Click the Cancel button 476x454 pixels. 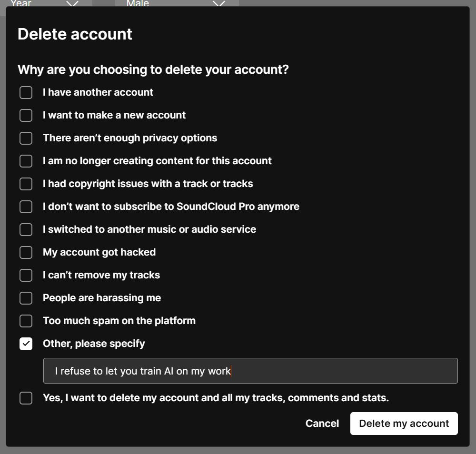coord(322,423)
